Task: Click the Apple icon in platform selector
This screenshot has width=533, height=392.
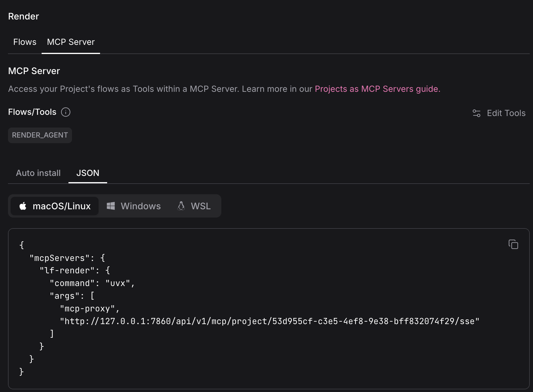Action: point(23,206)
